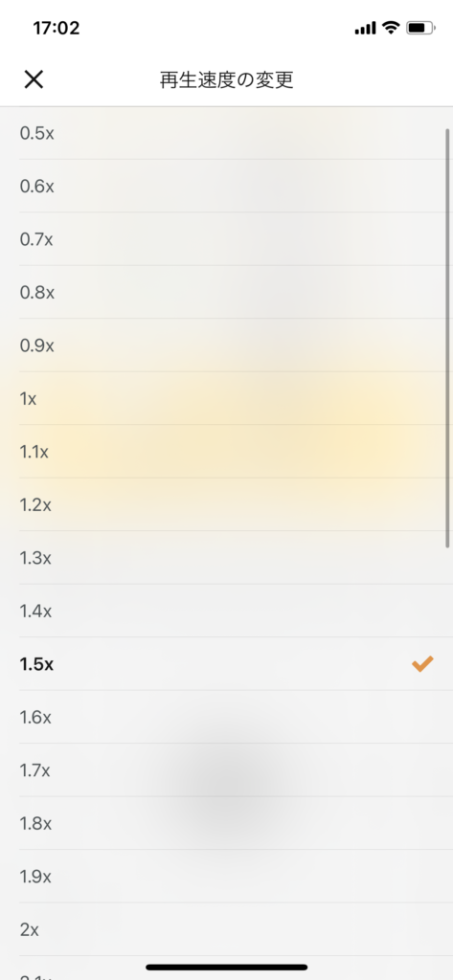The height and width of the screenshot is (980, 453).
Task: Tap the battery indicator icon
Action: [420, 28]
